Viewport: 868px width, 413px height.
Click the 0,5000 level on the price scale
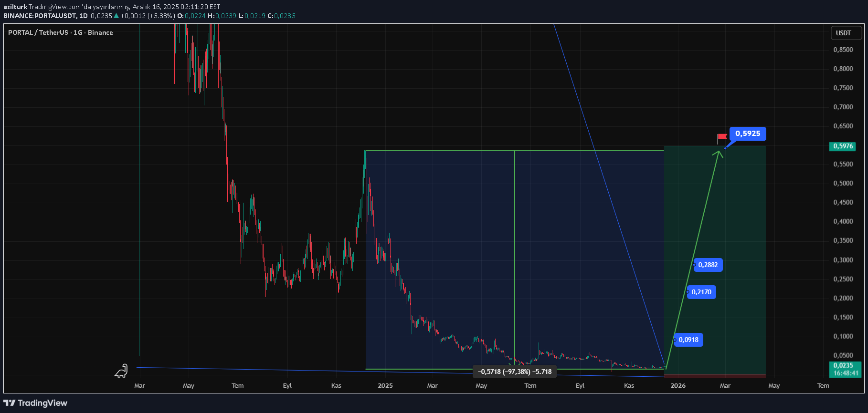click(x=843, y=184)
